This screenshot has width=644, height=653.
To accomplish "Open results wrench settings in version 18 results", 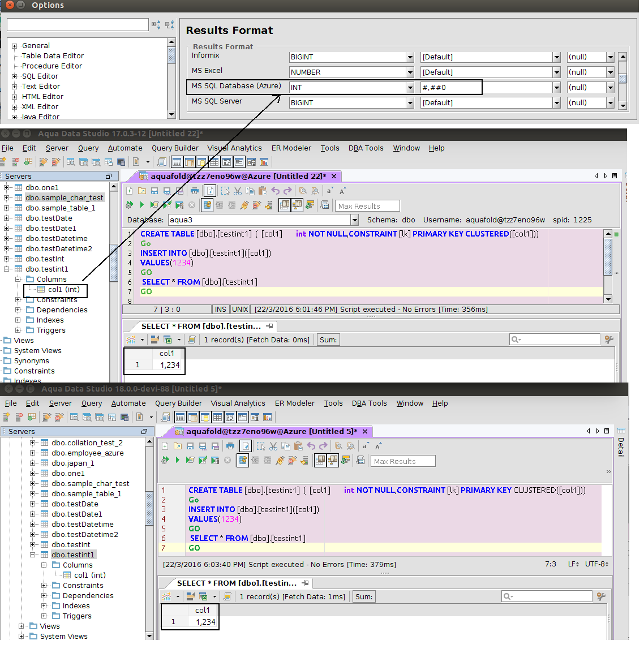I will [x=601, y=597].
